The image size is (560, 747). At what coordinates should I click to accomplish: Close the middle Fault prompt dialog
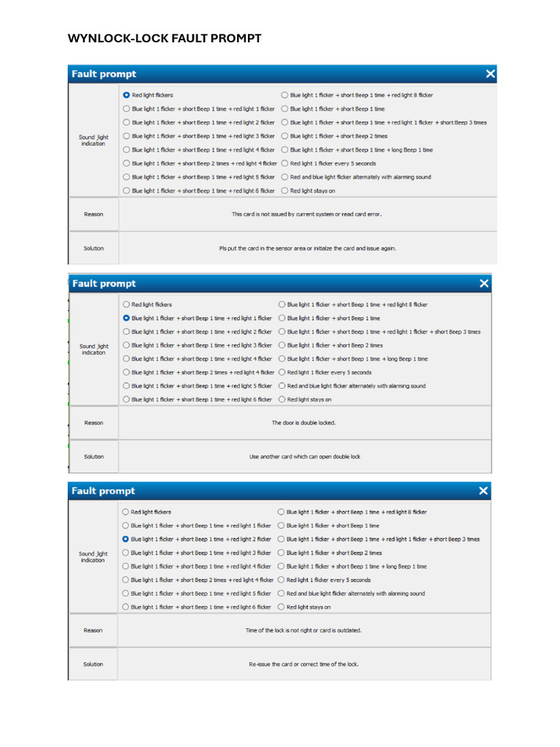(484, 284)
